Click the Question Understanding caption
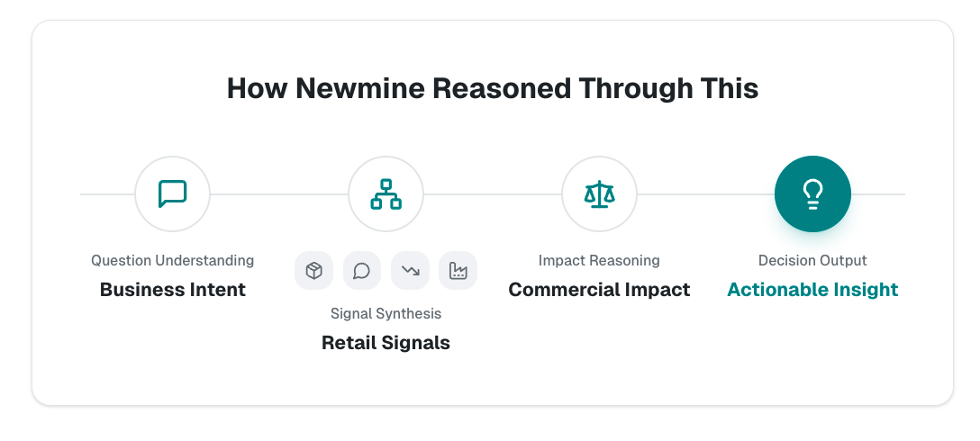This screenshot has width=980, height=441. (172, 260)
